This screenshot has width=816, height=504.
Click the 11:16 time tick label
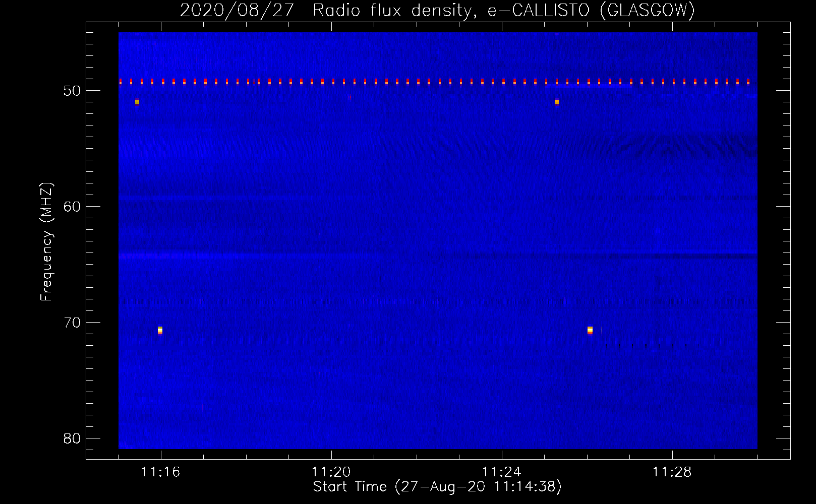click(x=161, y=472)
